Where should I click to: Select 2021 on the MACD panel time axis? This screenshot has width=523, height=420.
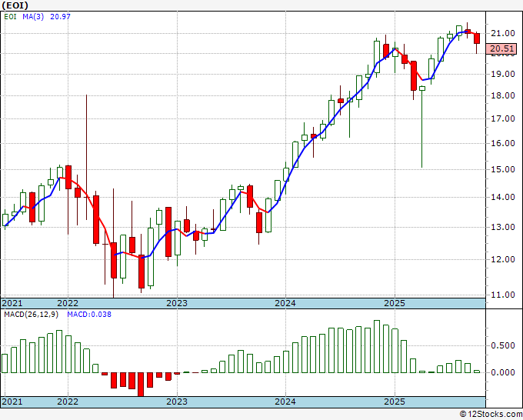(x=12, y=402)
